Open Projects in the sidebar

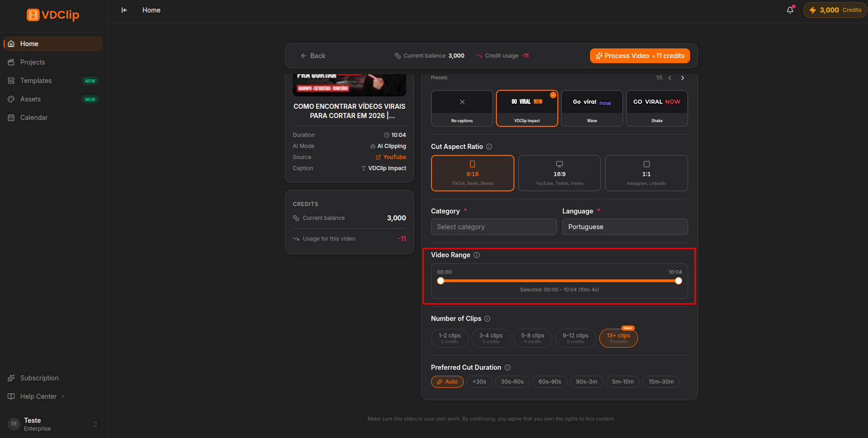click(x=53, y=62)
